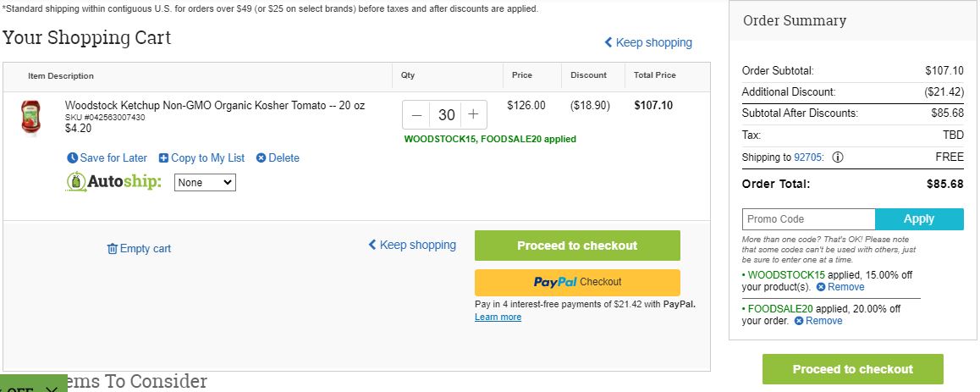
Task: Apply the promo code
Action: pos(919,219)
